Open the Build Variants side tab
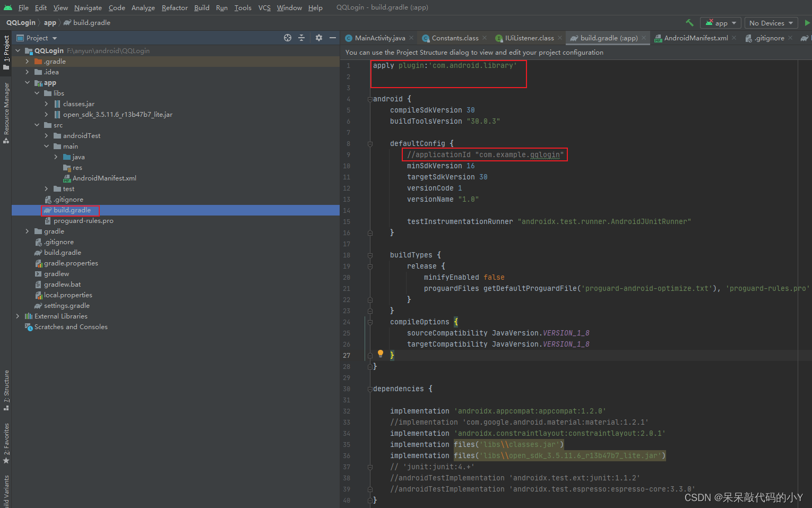The height and width of the screenshot is (508, 812). [6, 491]
